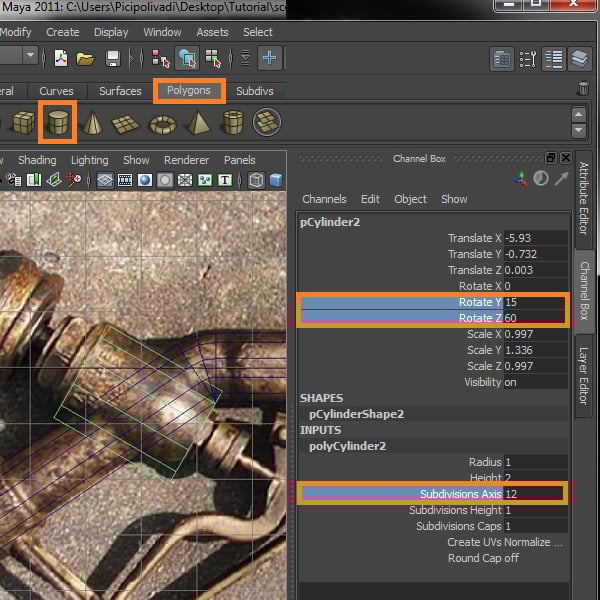Click the polygon plane shelf icon
This screenshot has height=600, width=600.
tap(126, 124)
